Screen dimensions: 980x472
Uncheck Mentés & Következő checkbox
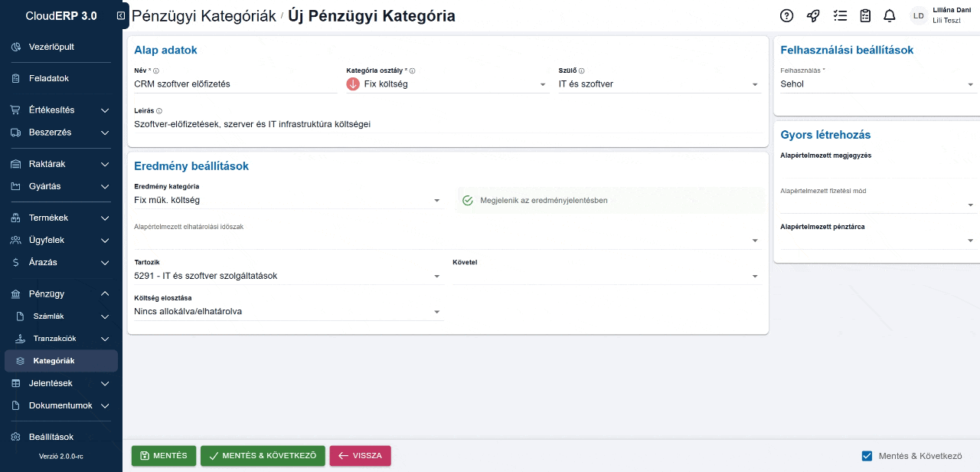point(866,455)
